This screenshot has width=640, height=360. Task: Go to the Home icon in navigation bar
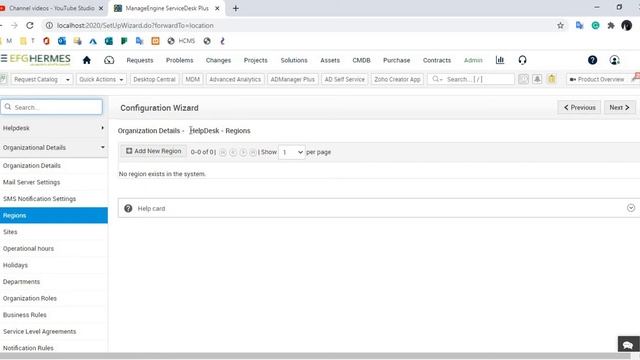click(x=87, y=60)
